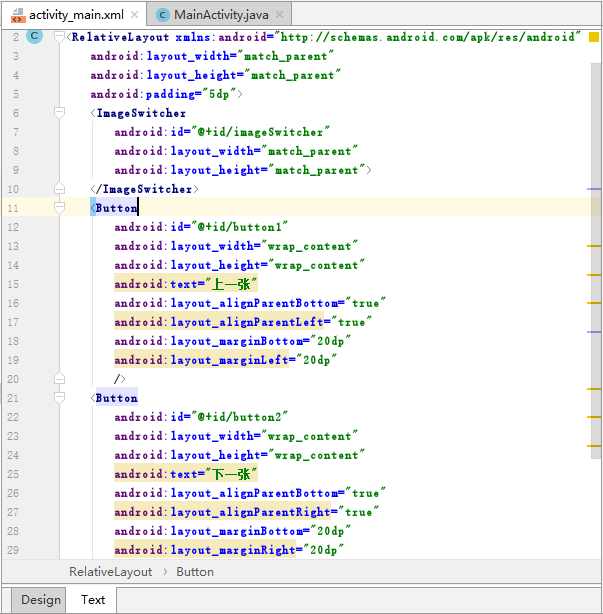Click the android:padding="5dp" attribute
This screenshot has height=614, width=603.
click(x=163, y=94)
